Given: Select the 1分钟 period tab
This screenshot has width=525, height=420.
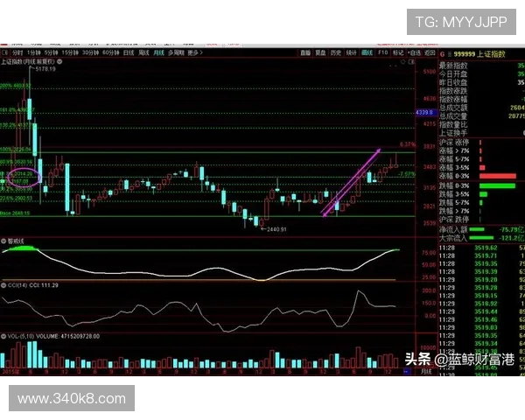Looking at the screenshot, I should (33, 52).
